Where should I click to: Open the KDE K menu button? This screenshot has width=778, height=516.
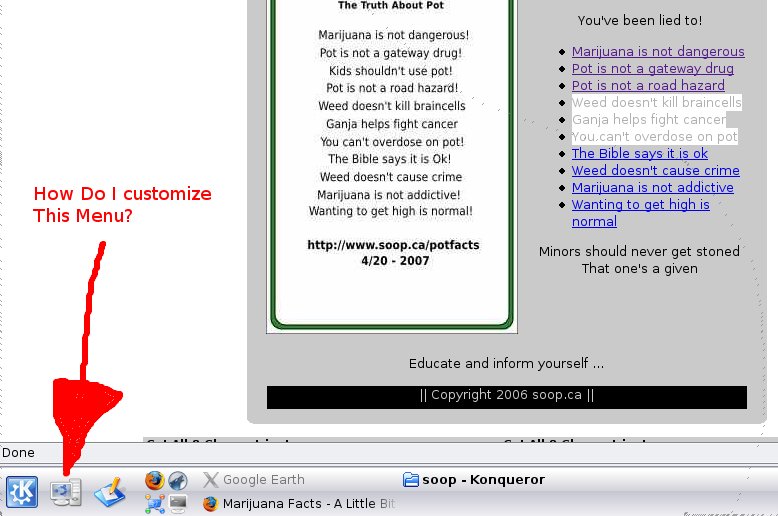(x=22, y=491)
